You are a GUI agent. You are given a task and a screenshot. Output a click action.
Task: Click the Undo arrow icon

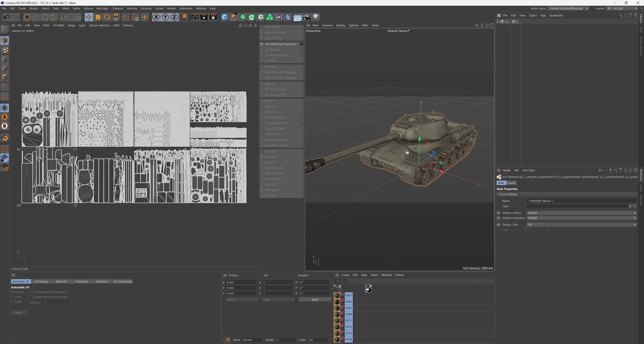click(7, 17)
